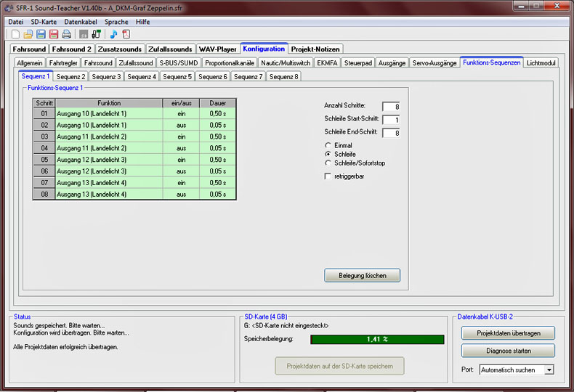
Task: Click the new project blank page icon
Action: (16, 34)
